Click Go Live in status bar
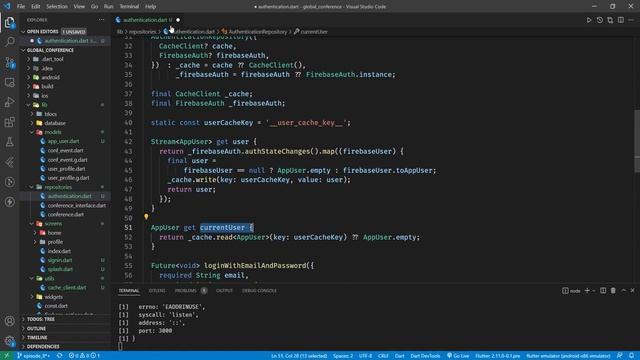This screenshot has height=360, width=640. [x=458, y=356]
